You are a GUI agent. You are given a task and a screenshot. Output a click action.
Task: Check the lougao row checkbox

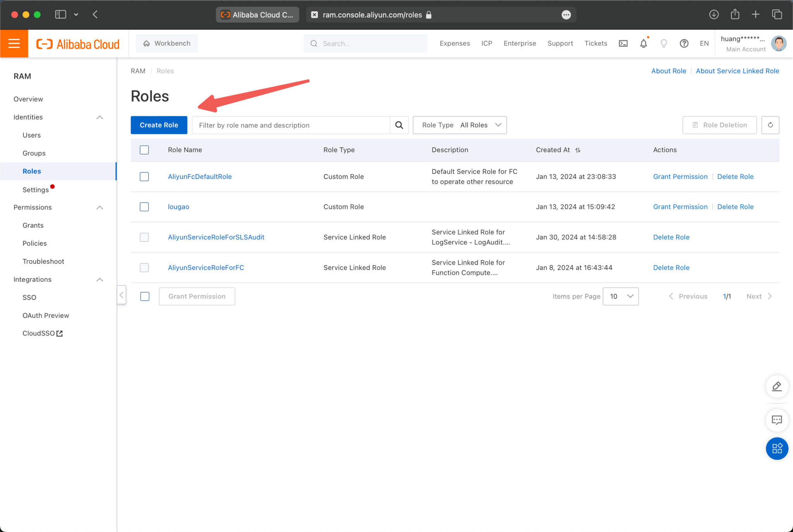tap(144, 207)
